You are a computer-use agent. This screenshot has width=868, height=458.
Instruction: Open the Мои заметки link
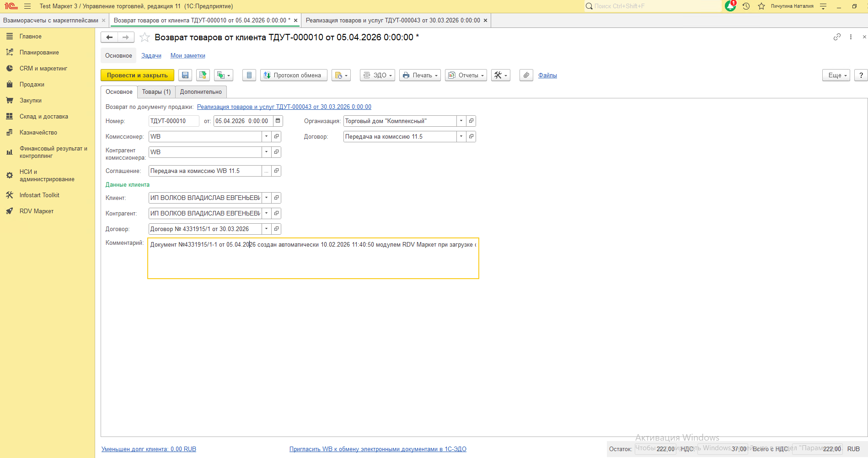188,56
